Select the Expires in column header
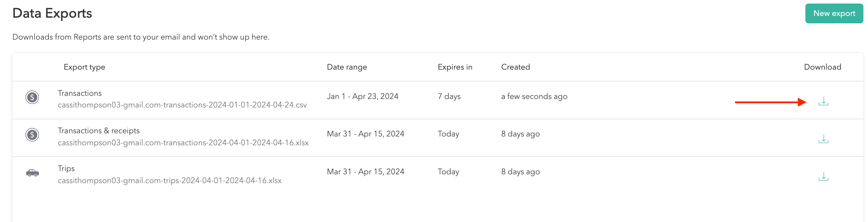Image resolution: width=868 pixels, height=222 pixels. click(455, 67)
